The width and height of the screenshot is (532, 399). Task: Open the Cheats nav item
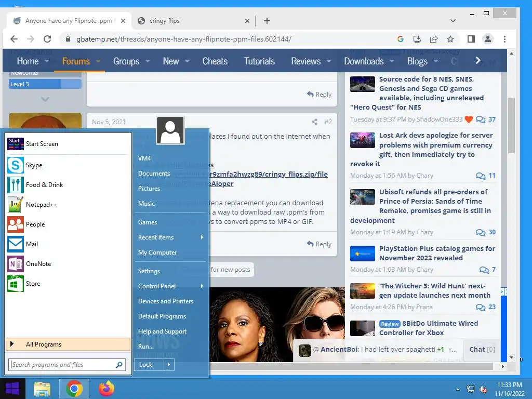215,61
